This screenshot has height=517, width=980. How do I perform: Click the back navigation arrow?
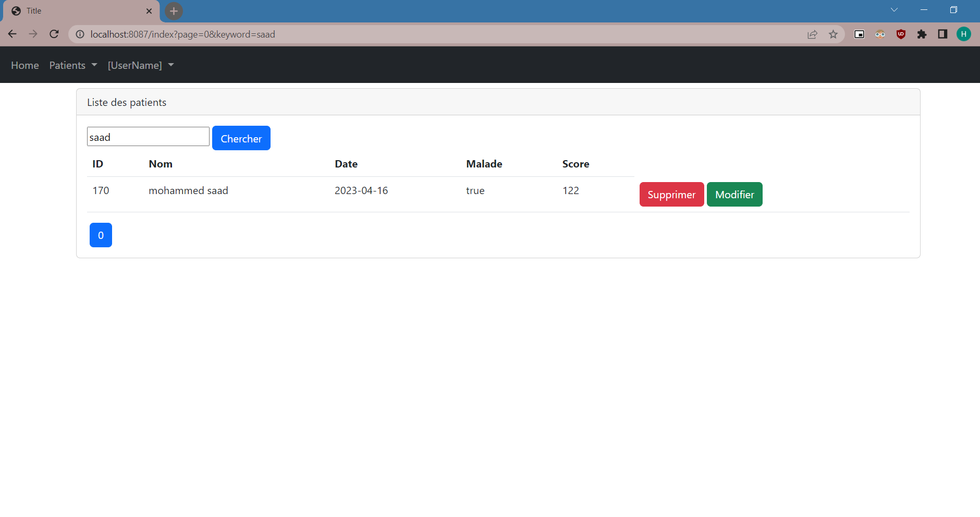tap(12, 33)
